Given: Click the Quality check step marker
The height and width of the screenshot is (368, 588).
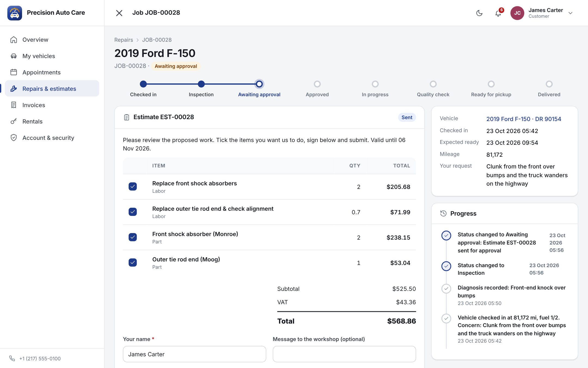Looking at the screenshot, I should point(433,84).
